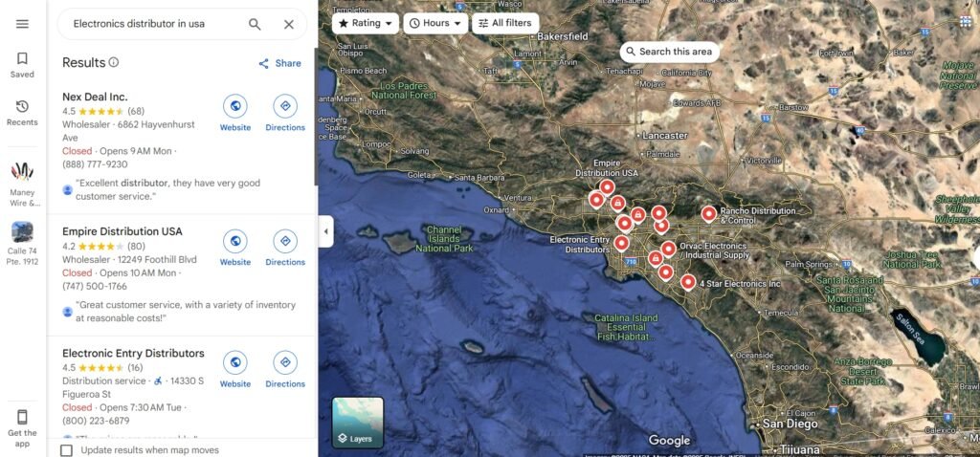Click the search magnifier icon
This screenshot has height=457, width=980.
click(x=255, y=24)
